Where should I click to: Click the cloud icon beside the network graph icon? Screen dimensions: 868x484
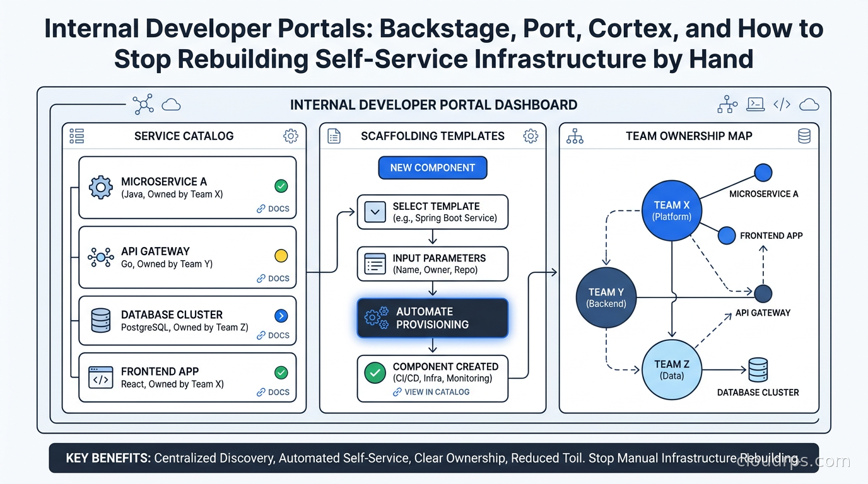coord(172,105)
